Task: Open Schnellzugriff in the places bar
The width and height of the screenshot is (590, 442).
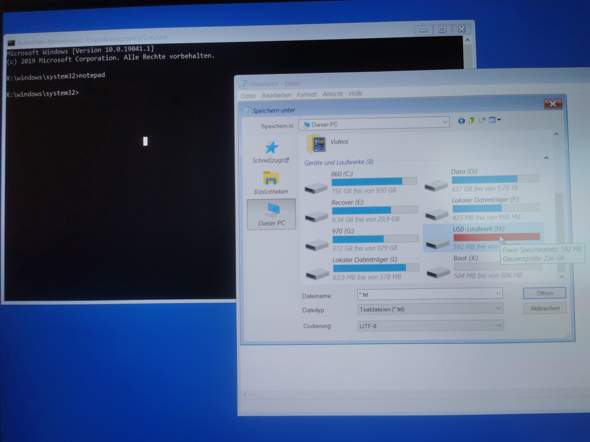Action: [271, 152]
